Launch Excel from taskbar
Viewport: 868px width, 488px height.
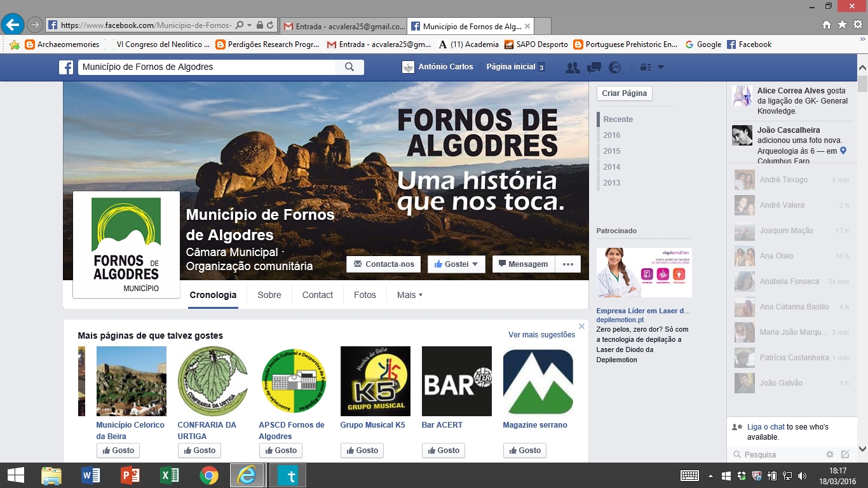coord(170,475)
